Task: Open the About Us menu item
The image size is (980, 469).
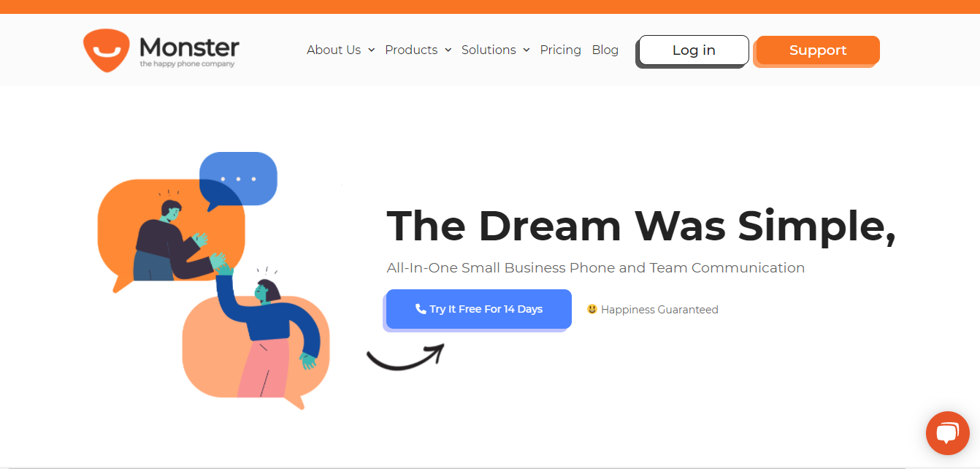Action: pos(334,50)
